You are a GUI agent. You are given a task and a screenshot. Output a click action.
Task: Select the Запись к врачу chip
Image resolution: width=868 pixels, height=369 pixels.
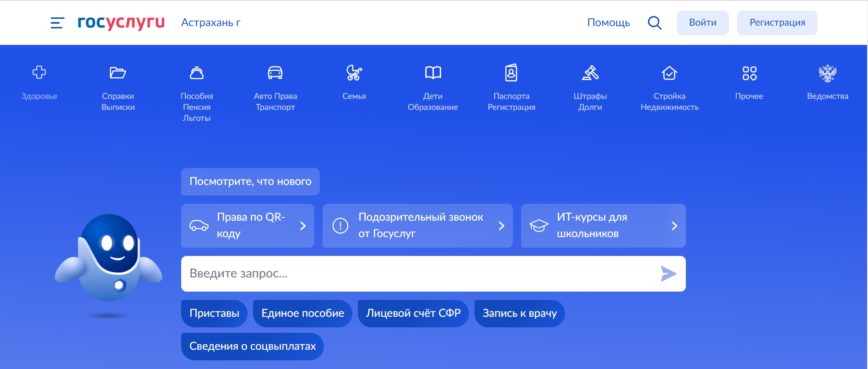520,314
